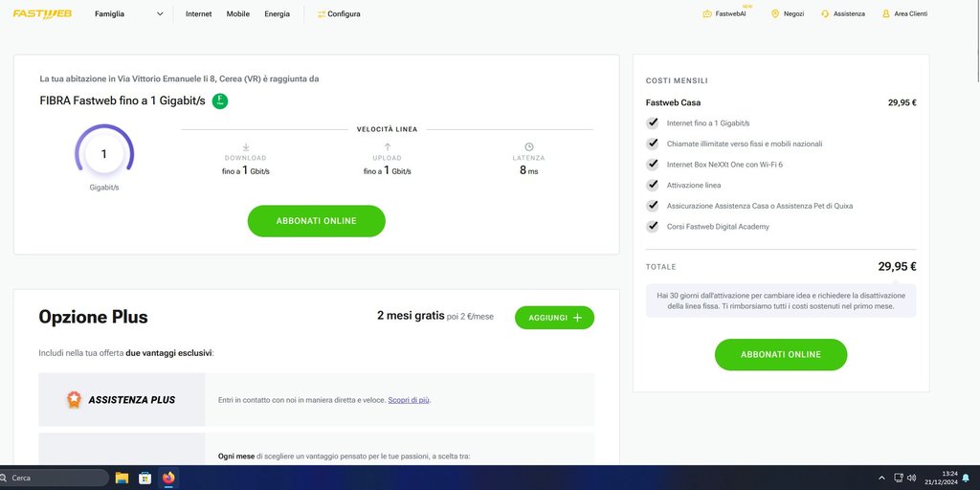Click the green fiber F badge
This screenshot has width=980, height=490.
tap(220, 100)
